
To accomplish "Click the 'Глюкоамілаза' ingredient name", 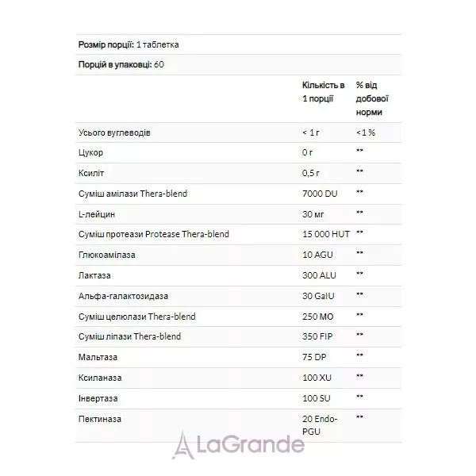I will pos(107,255).
